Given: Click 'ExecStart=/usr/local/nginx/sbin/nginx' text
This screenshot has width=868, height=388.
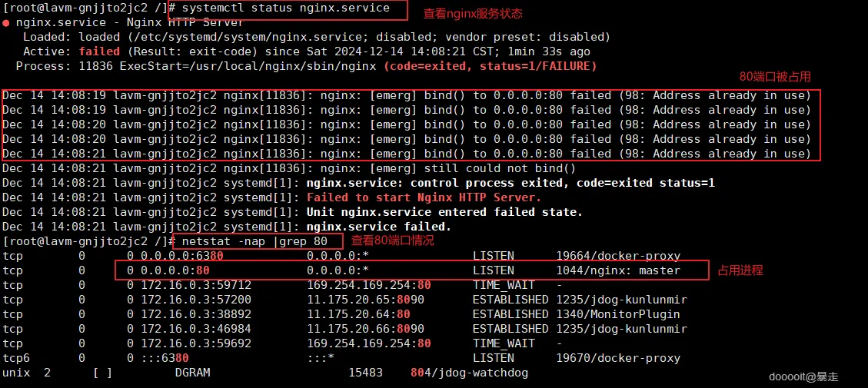Looking at the screenshot, I should (x=249, y=66).
